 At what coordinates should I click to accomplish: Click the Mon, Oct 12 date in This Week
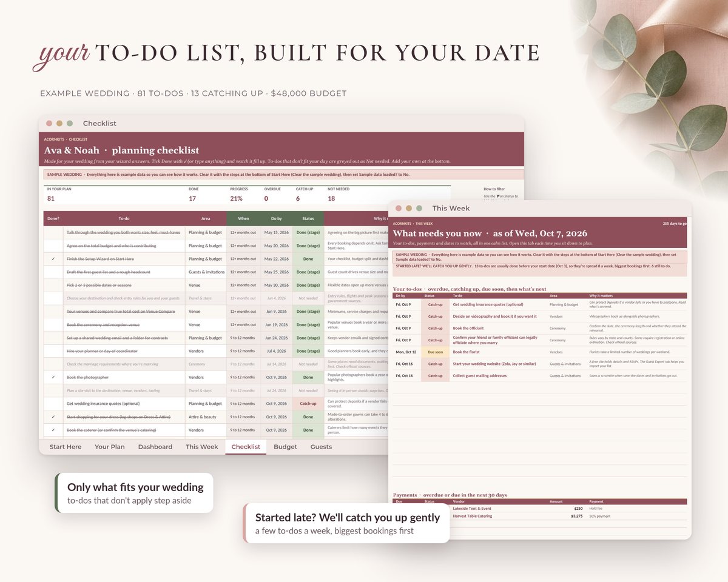click(405, 352)
